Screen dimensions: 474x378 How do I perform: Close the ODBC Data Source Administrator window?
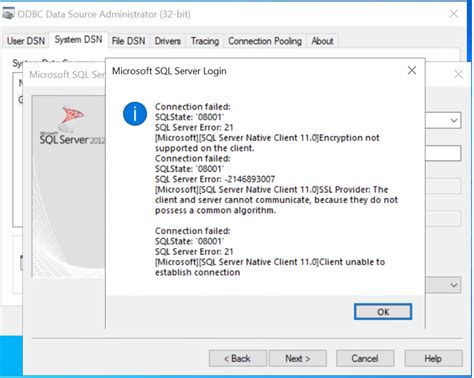pos(453,14)
